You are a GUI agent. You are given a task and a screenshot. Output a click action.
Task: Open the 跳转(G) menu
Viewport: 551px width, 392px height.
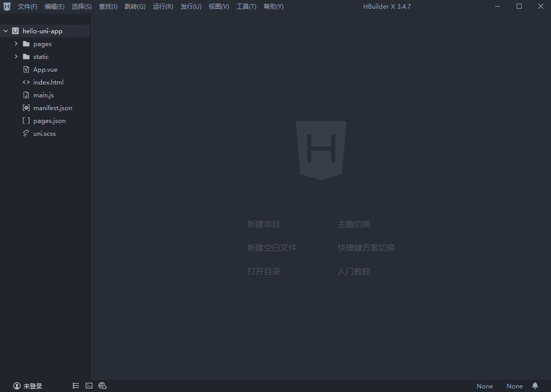(x=135, y=7)
